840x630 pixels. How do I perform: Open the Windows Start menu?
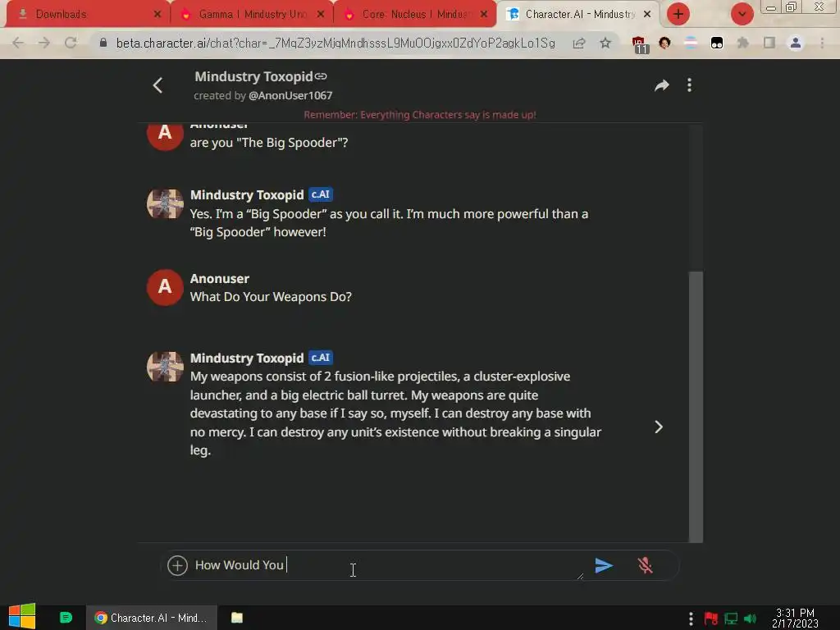coord(22,616)
